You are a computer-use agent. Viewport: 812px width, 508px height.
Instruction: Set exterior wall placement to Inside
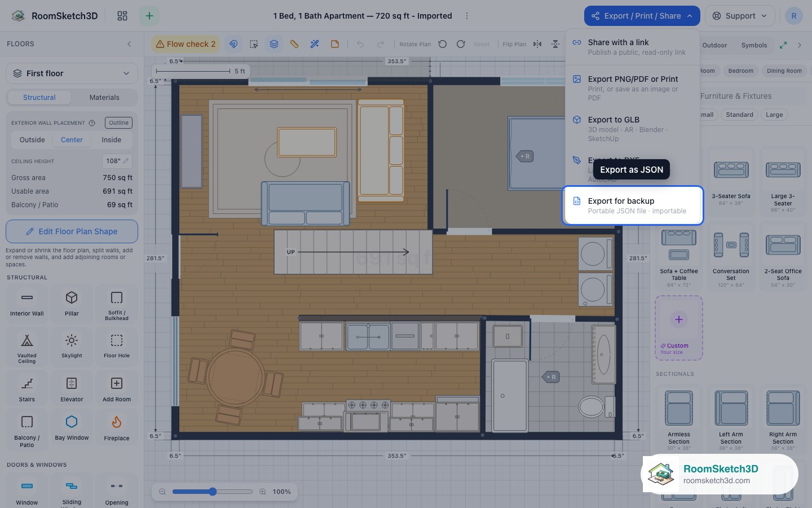[112, 140]
